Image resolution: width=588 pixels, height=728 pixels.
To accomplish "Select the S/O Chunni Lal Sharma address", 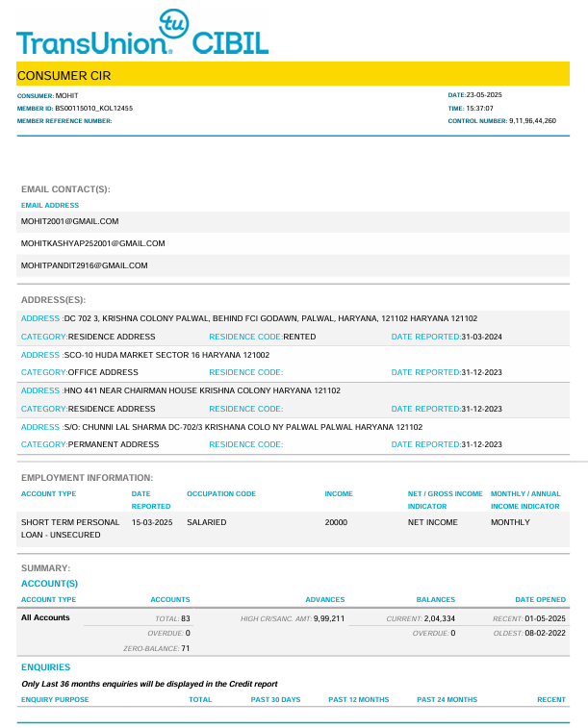I will [x=243, y=427].
